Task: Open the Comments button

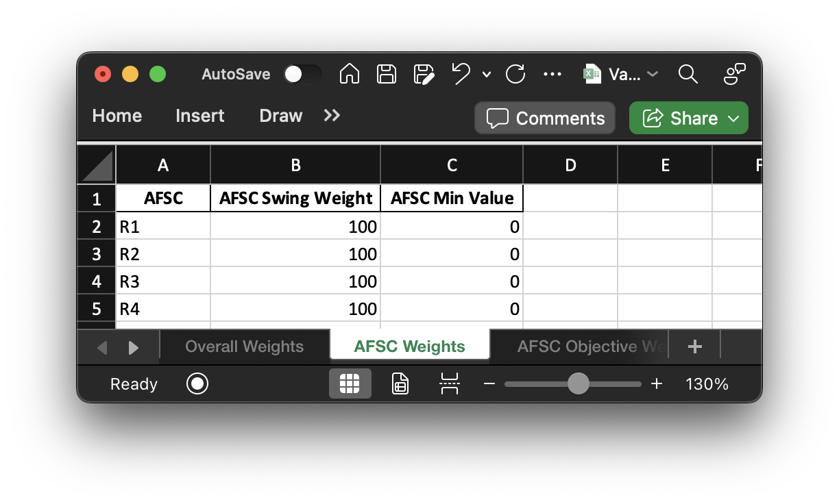Action: point(546,118)
